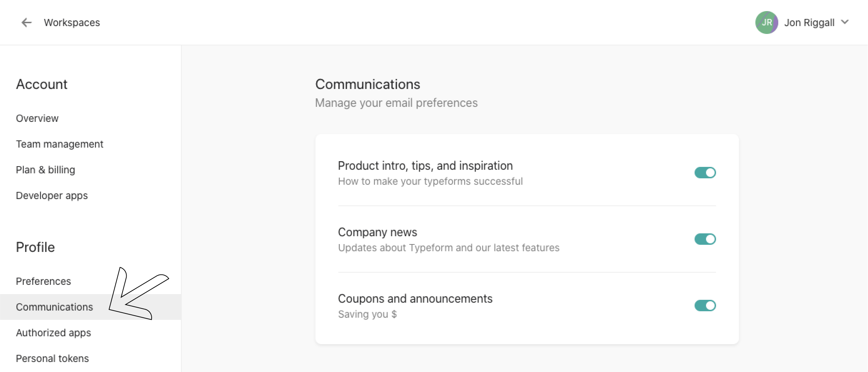Open the JR avatar profile picture
Image resolution: width=868 pixels, height=372 pixels.
pyautogui.click(x=766, y=22)
